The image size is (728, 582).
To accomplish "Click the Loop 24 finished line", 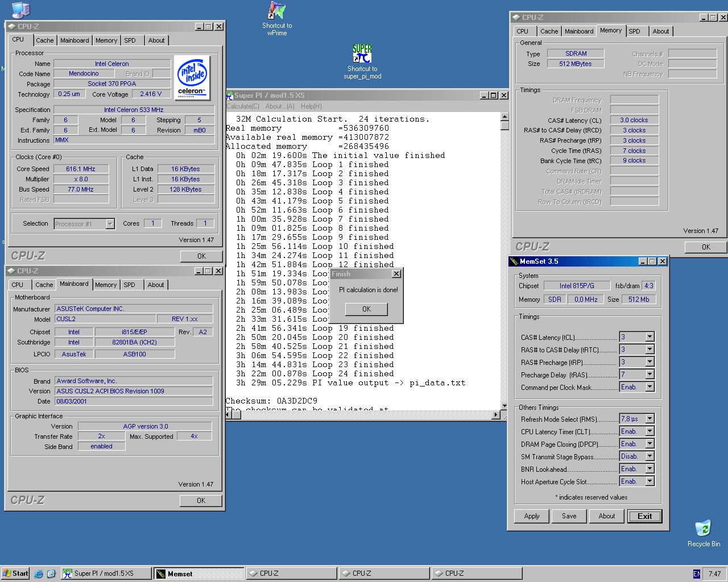I will (315, 373).
